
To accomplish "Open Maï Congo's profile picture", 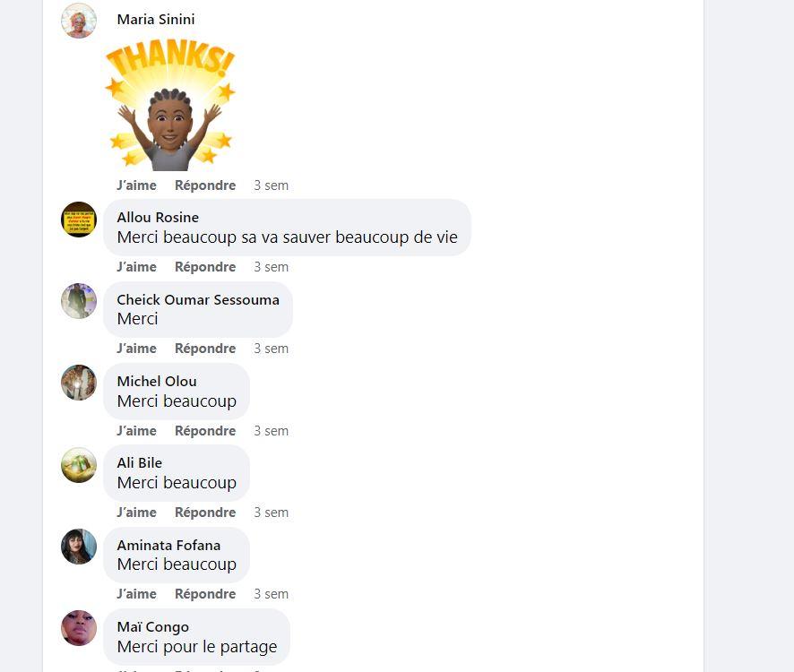I will pos(79,628).
